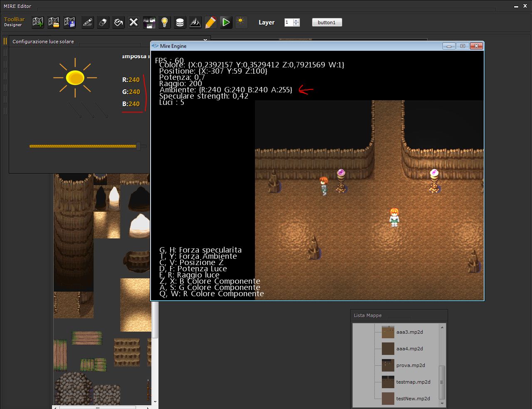Image resolution: width=532 pixels, height=409 pixels.
Task: Click the orange-haired character in white dress
Action: coord(394,217)
